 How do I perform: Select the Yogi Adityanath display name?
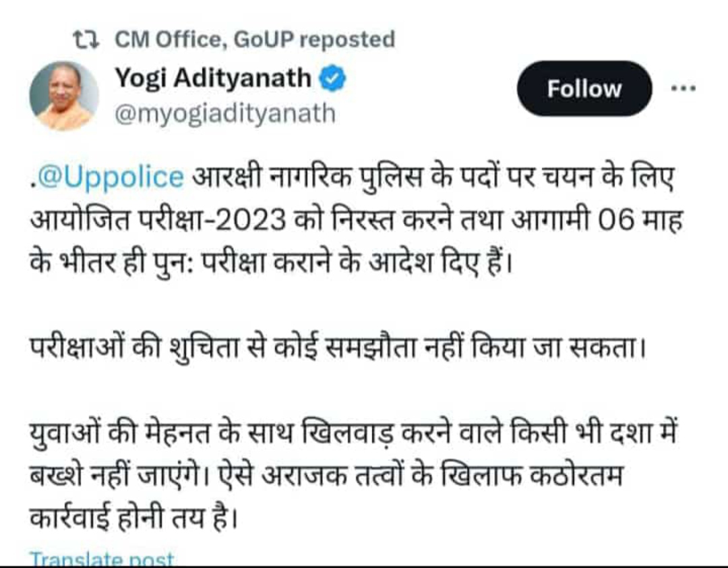pos(213,79)
